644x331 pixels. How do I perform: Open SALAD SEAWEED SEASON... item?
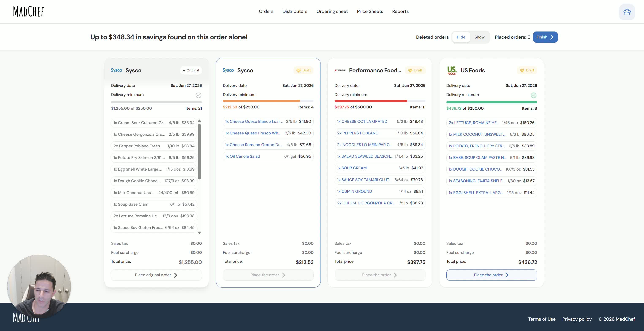pyautogui.click(x=380, y=156)
